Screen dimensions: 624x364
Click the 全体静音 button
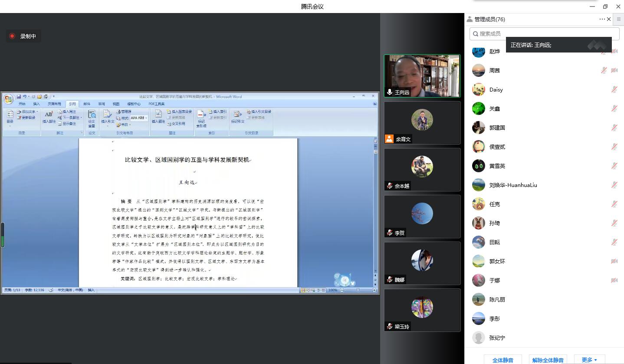(x=502, y=360)
